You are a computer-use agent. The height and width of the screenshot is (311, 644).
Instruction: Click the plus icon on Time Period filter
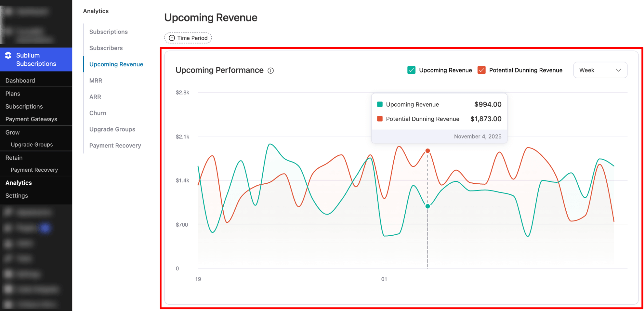(x=172, y=38)
